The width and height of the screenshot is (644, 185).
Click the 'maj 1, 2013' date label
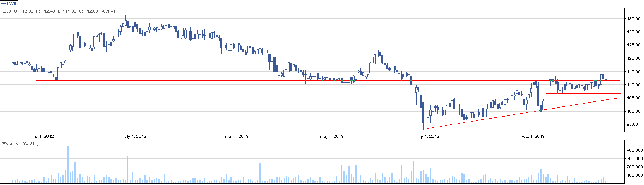[x=332, y=136]
